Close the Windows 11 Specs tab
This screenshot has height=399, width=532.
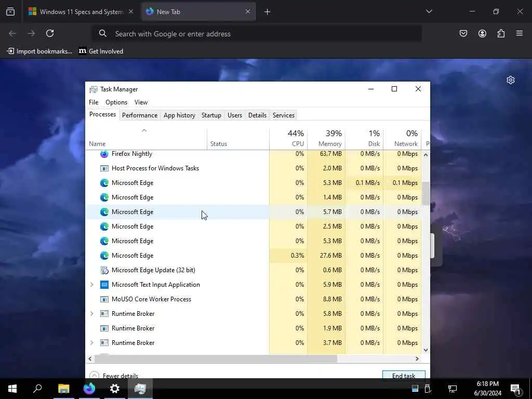point(131,11)
